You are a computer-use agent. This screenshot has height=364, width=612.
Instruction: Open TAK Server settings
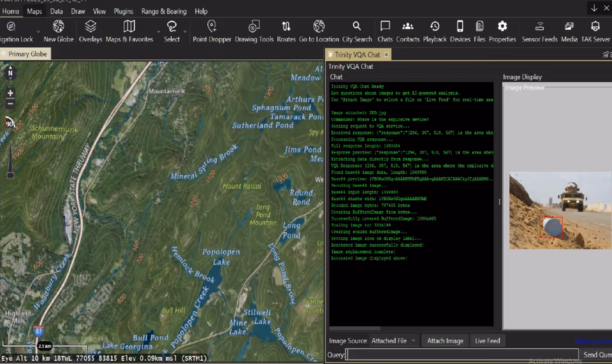pos(595,31)
